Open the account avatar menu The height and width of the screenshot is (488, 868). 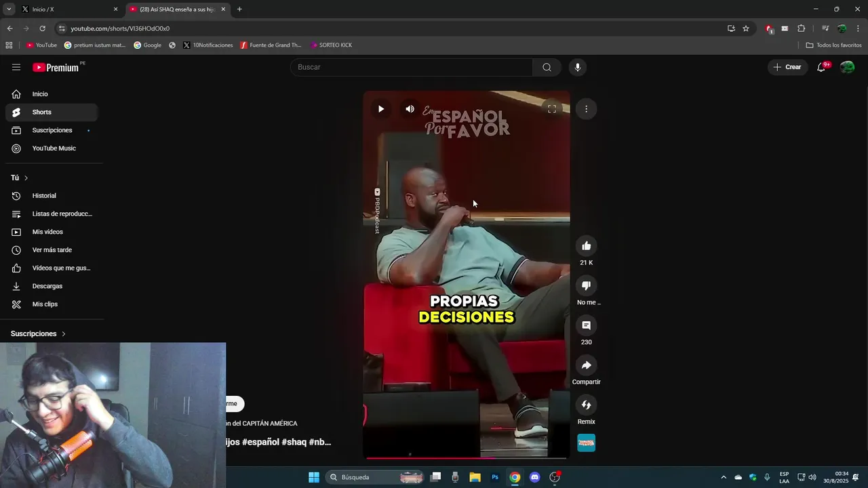click(847, 67)
